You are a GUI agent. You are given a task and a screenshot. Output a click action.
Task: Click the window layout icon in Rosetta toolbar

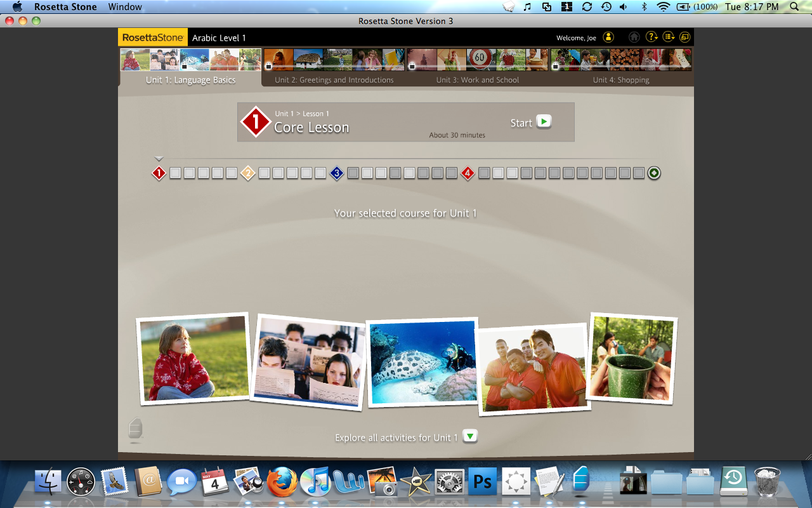pyautogui.click(x=684, y=37)
